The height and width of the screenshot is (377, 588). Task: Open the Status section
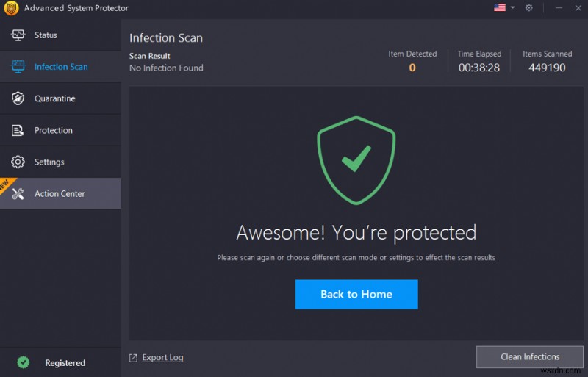pyautogui.click(x=60, y=35)
